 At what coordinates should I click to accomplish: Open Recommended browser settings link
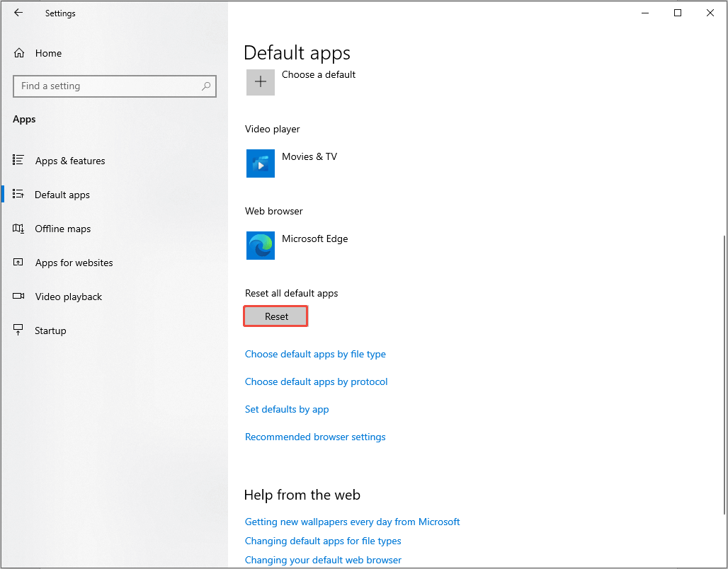click(x=315, y=437)
